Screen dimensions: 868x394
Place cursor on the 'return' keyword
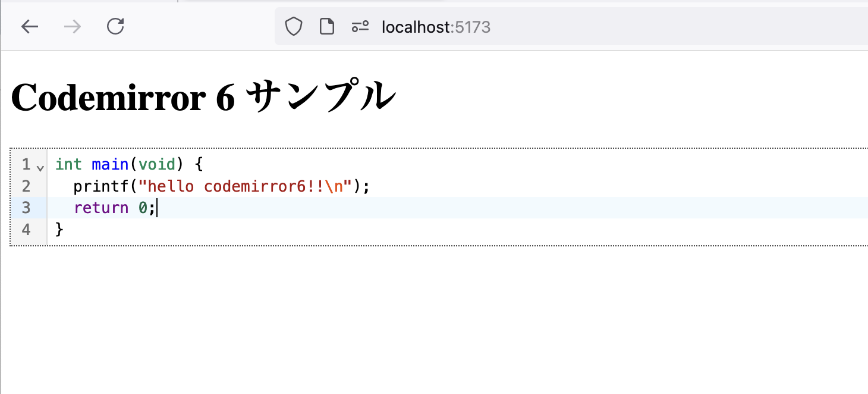tap(101, 208)
